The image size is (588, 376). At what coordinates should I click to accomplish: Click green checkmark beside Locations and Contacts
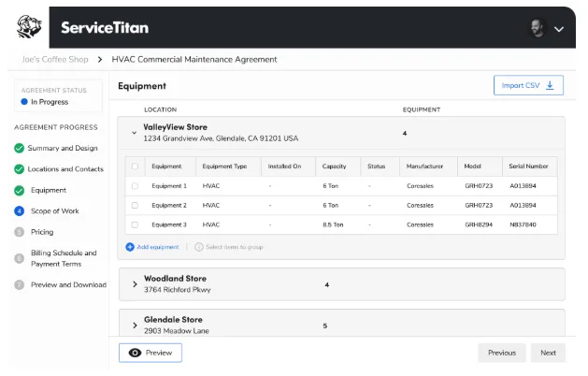[19, 169]
